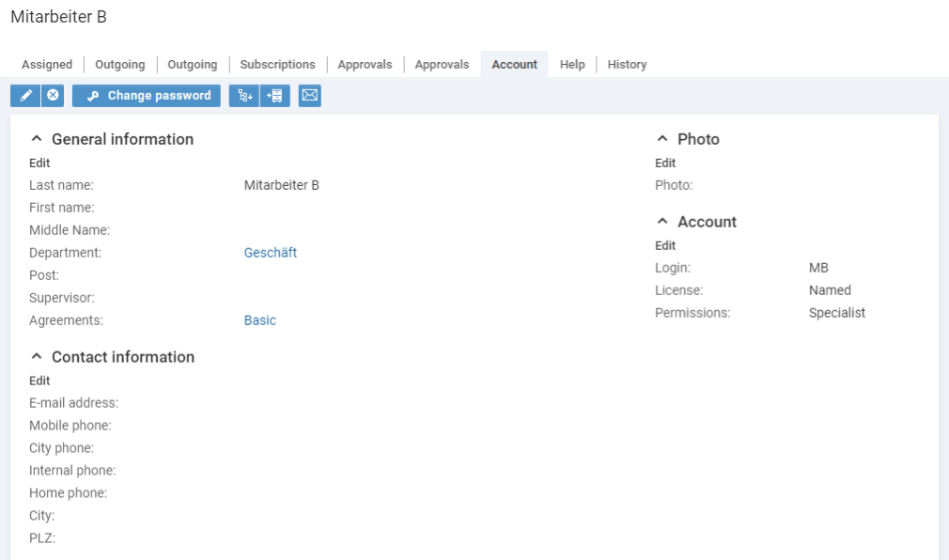Select the Account tab
Screen dimensions: 949x560
514,65
